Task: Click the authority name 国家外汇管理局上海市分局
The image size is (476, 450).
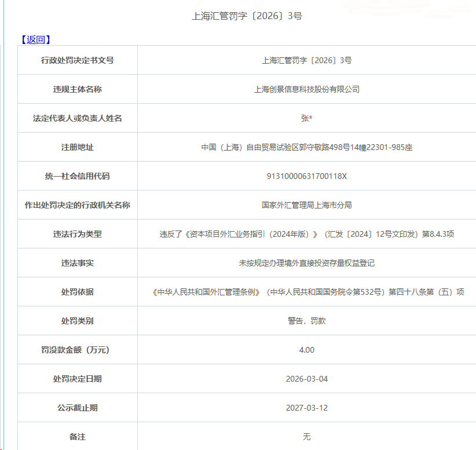Action: pyautogui.click(x=306, y=205)
